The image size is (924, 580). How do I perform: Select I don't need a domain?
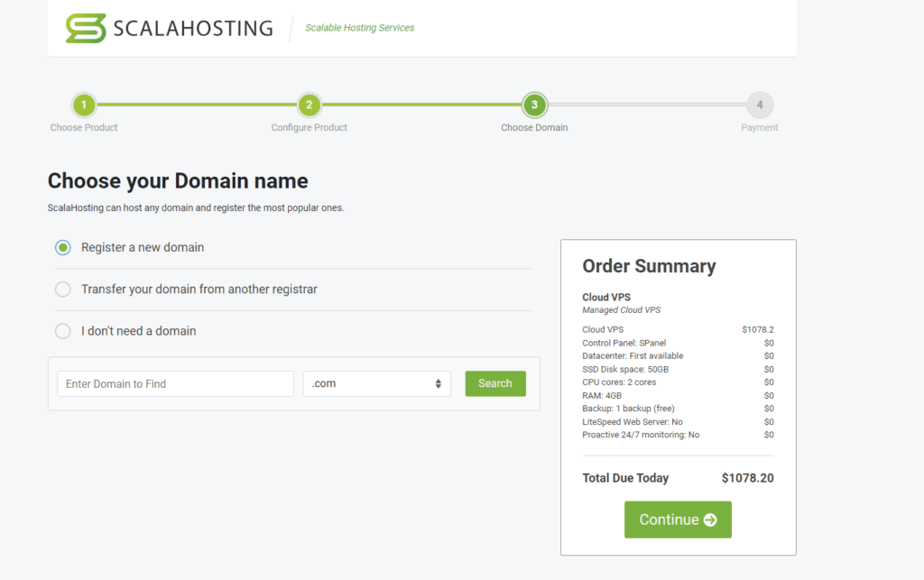click(x=62, y=330)
